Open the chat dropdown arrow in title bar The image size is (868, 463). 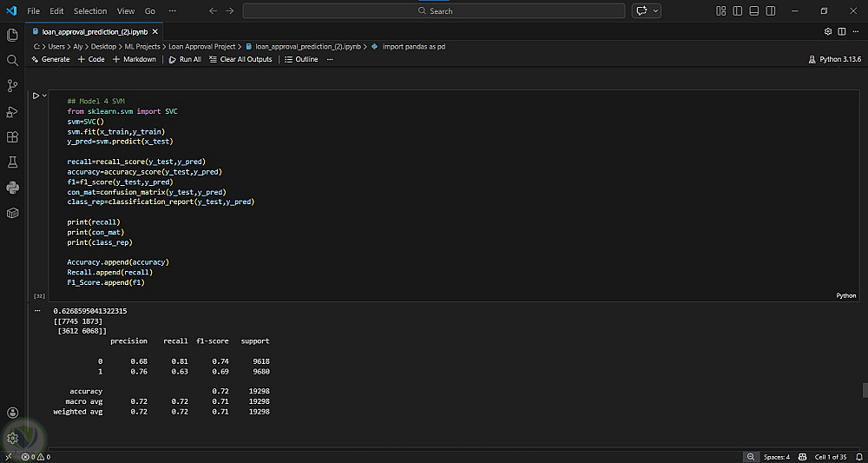(x=655, y=10)
